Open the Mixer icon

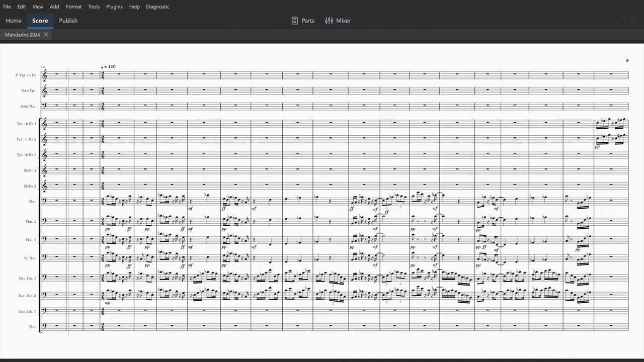point(329,21)
